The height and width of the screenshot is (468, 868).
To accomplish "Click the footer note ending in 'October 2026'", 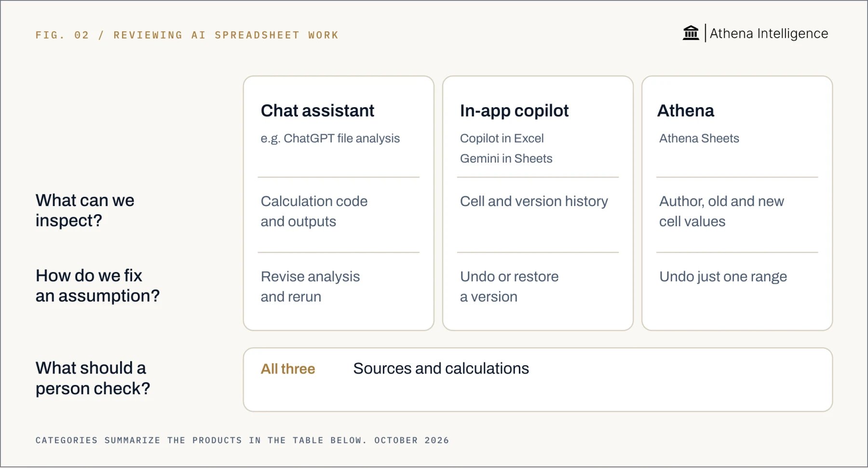I will coord(242,440).
